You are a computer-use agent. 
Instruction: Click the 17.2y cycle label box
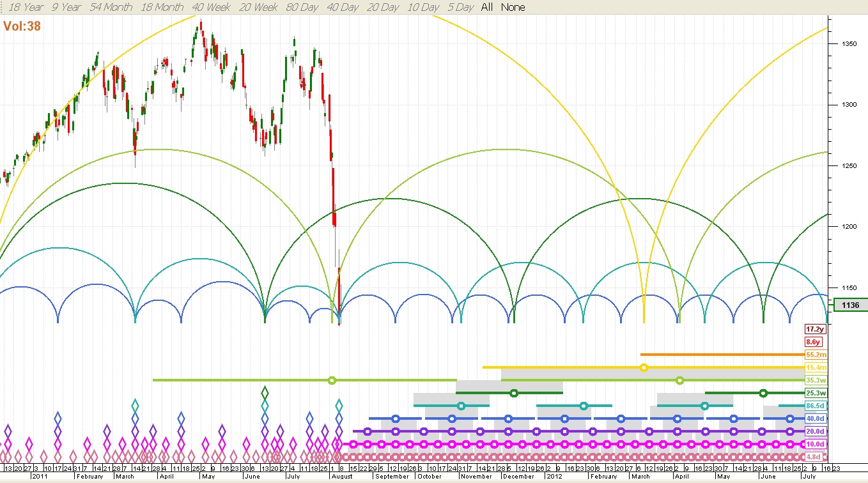tap(815, 329)
